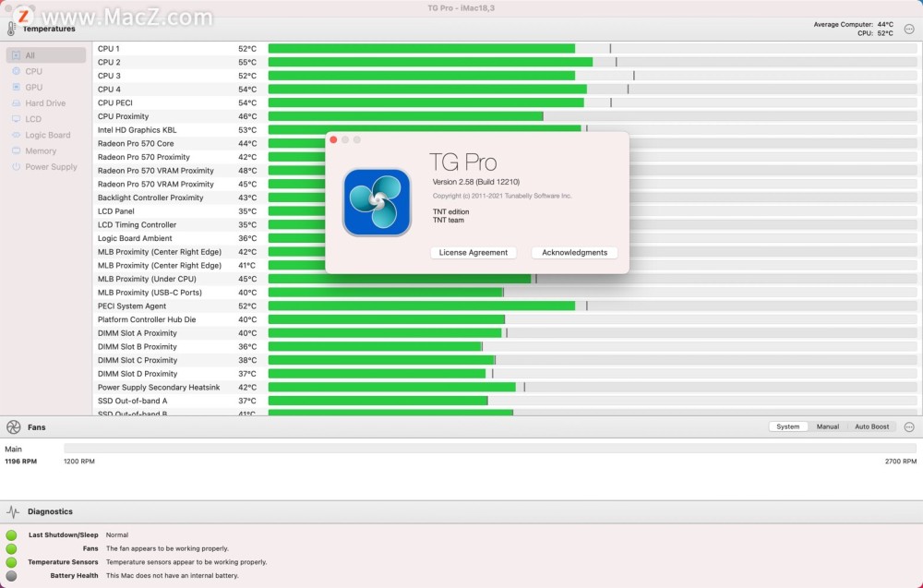Click the Diagnostics pulse icon
This screenshot has height=588, width=923.
pos(13,511)
